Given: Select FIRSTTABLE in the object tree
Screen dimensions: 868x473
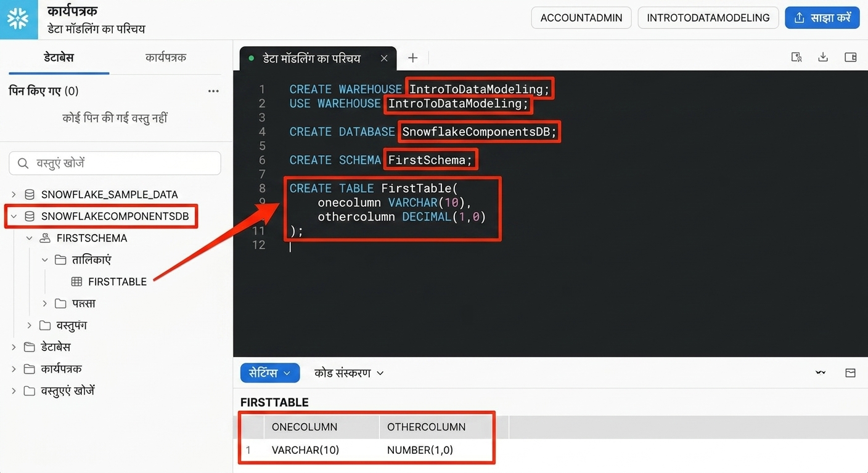Looking at the screenshot, I should (x=117, y=281).
